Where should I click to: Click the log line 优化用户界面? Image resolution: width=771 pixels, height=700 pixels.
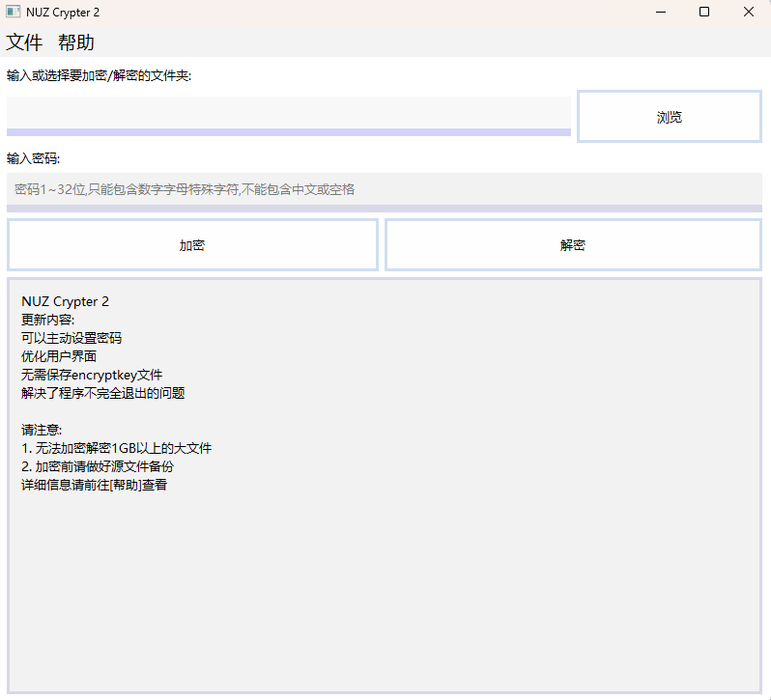(59, 356)
